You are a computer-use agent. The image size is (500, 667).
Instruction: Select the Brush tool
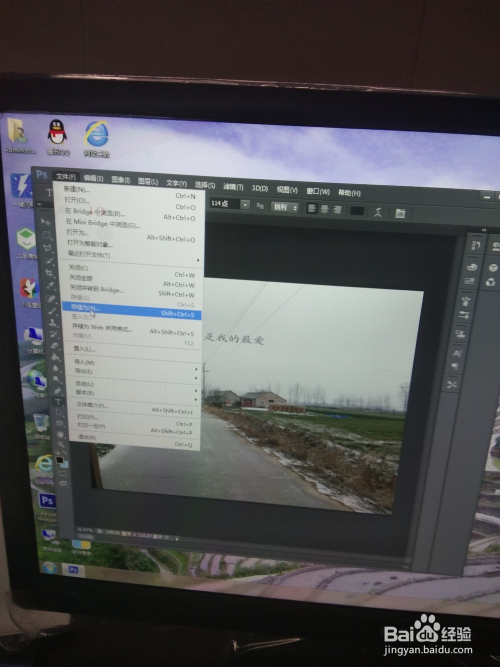point(52,311)
